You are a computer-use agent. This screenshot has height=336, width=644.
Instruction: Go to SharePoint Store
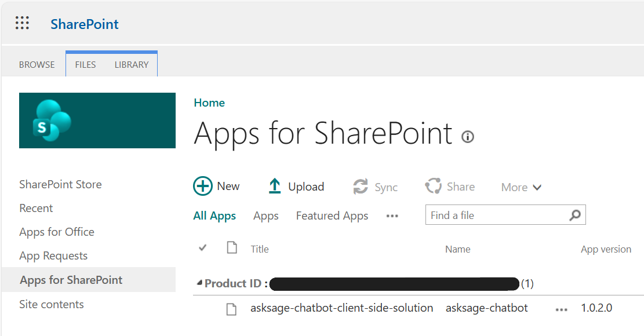[x=60, y=184]
